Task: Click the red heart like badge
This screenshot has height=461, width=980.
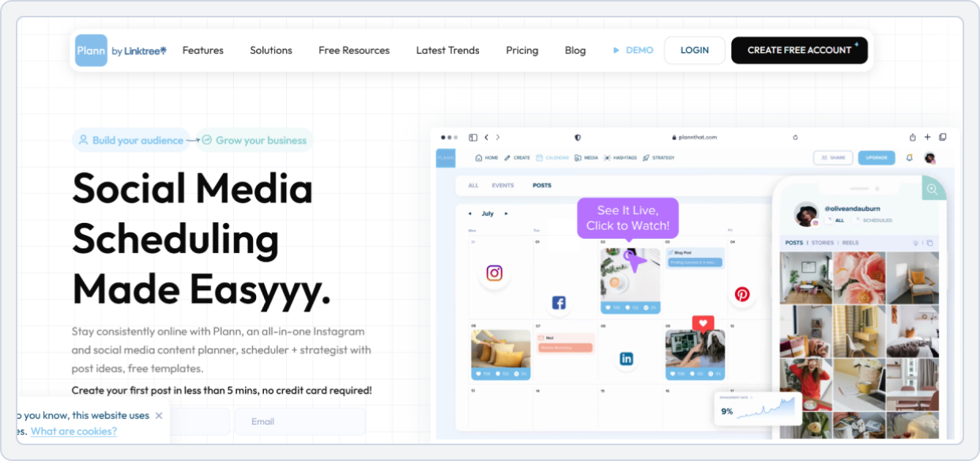Action: (x=703, y=323)
